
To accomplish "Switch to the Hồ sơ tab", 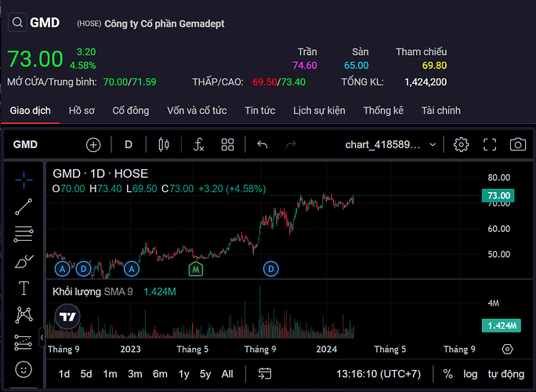I will 81,111.
